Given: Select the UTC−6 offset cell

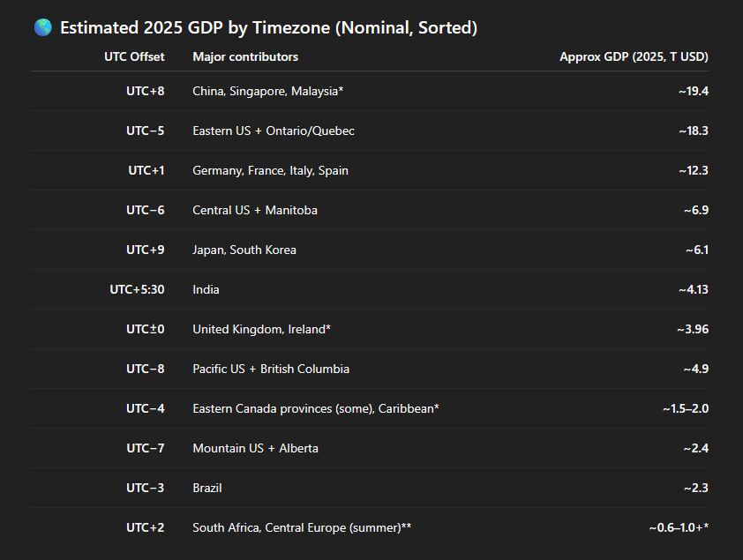Looking at the screenshot, I should tap(145, 210).
